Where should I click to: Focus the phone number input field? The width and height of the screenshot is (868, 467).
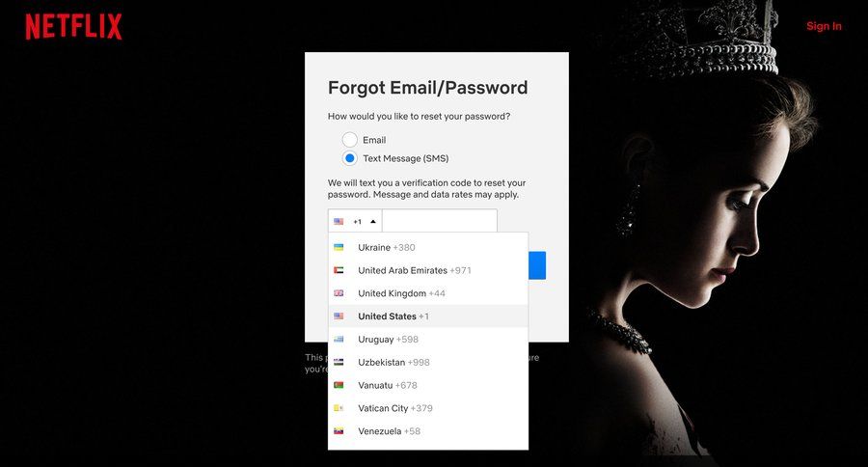440,221
